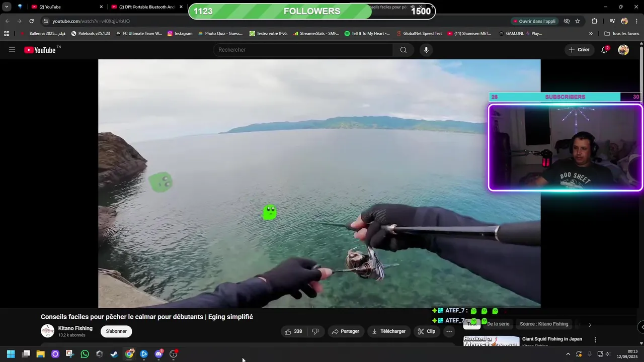644x362 pixels.
Task: Show hidden system tray icons
Action: tap(568, 354)
